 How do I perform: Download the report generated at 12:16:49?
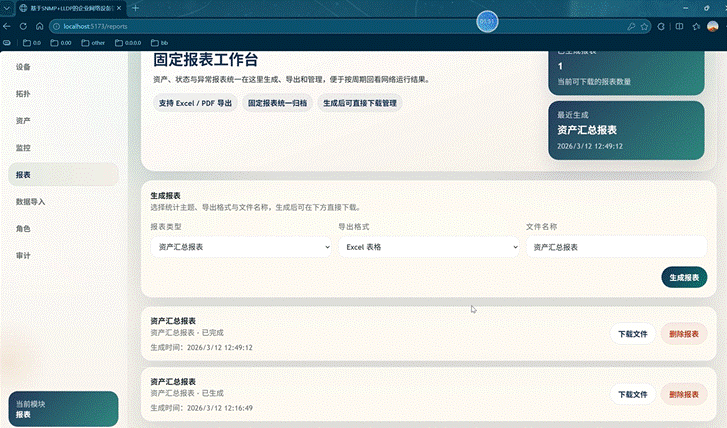coord(632,394)
